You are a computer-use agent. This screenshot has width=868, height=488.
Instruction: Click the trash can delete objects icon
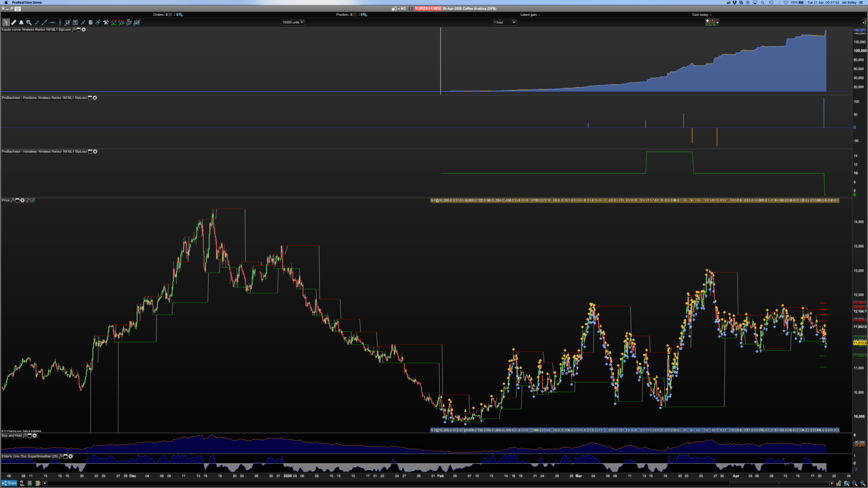[x=90, y=22]
